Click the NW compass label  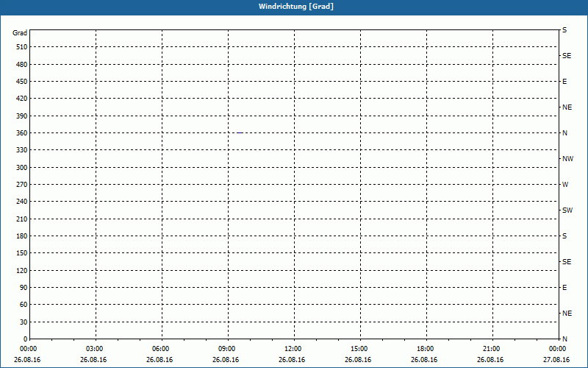(x=567, y=159)
